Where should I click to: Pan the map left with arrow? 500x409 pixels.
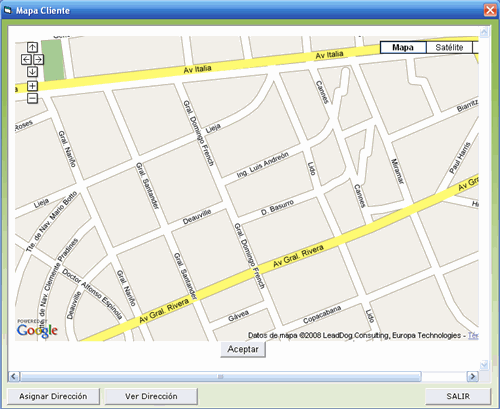(26, 60)
